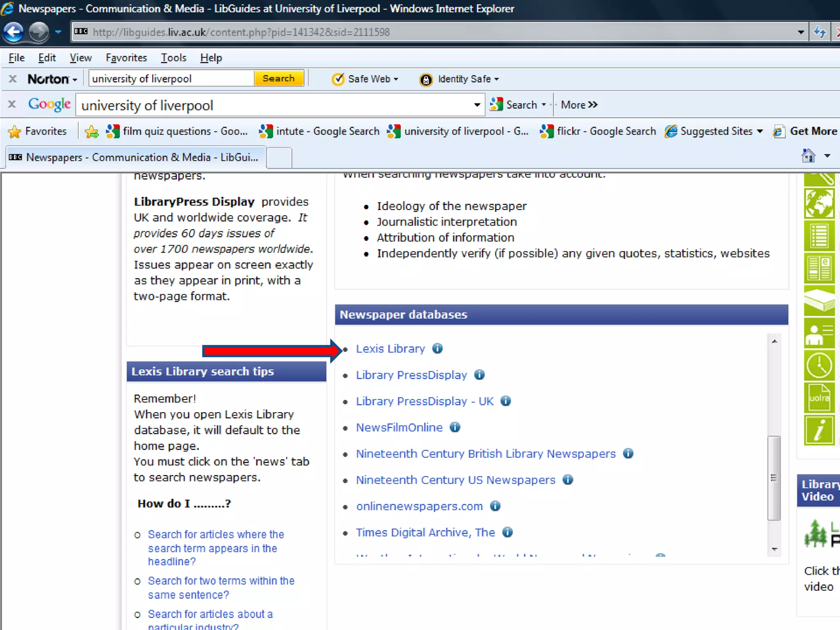Click the Newspaper databases scrollbar down arrow

pos(774,549)
